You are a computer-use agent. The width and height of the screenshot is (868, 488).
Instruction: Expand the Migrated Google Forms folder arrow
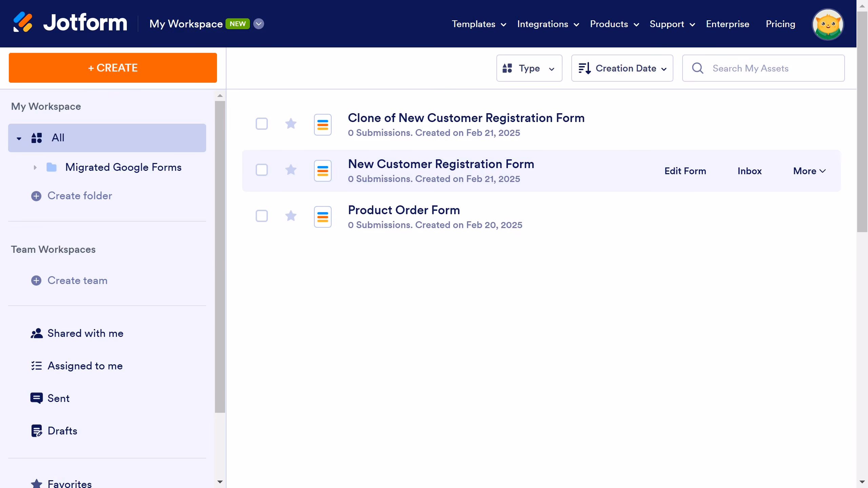coord(35,167)
